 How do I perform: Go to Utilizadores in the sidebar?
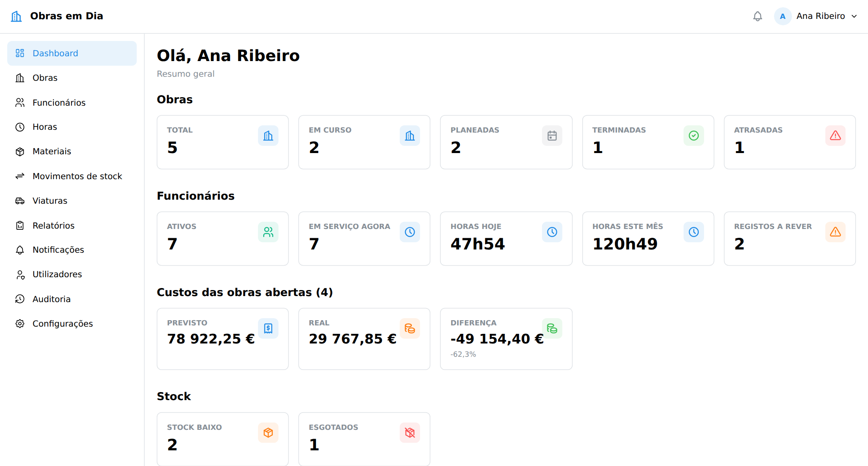click(x=72, y=274)
